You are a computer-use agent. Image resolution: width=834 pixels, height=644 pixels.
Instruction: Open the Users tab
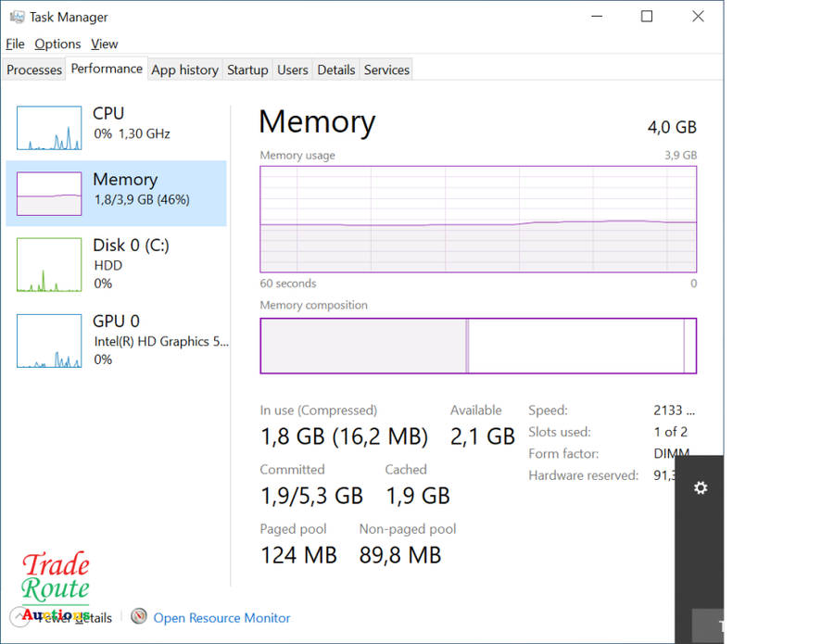[293, 69]
